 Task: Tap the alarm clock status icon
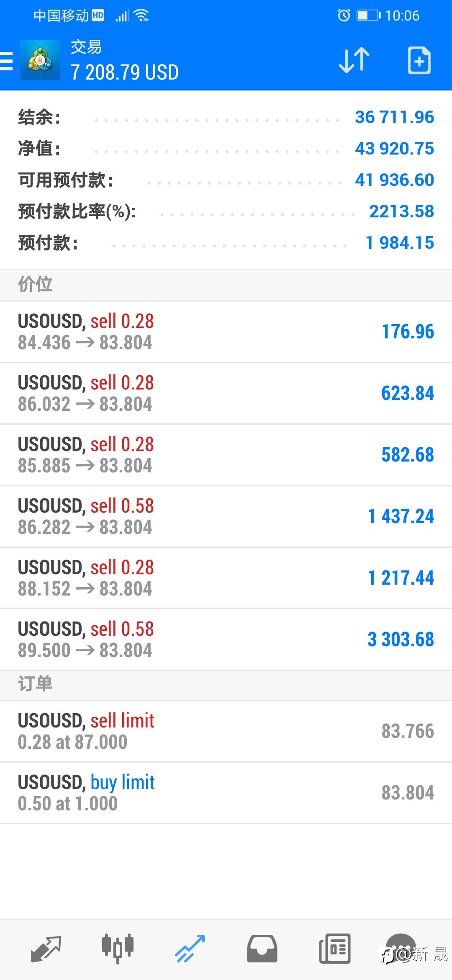point(344,16)
